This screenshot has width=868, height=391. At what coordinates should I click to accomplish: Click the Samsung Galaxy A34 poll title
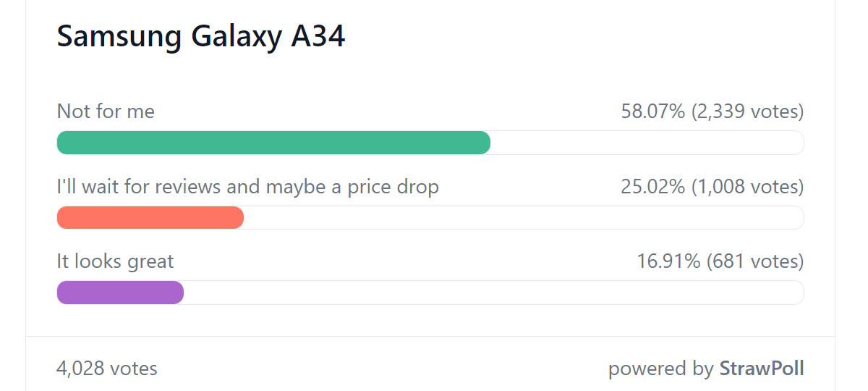click(x=201, y=36)
